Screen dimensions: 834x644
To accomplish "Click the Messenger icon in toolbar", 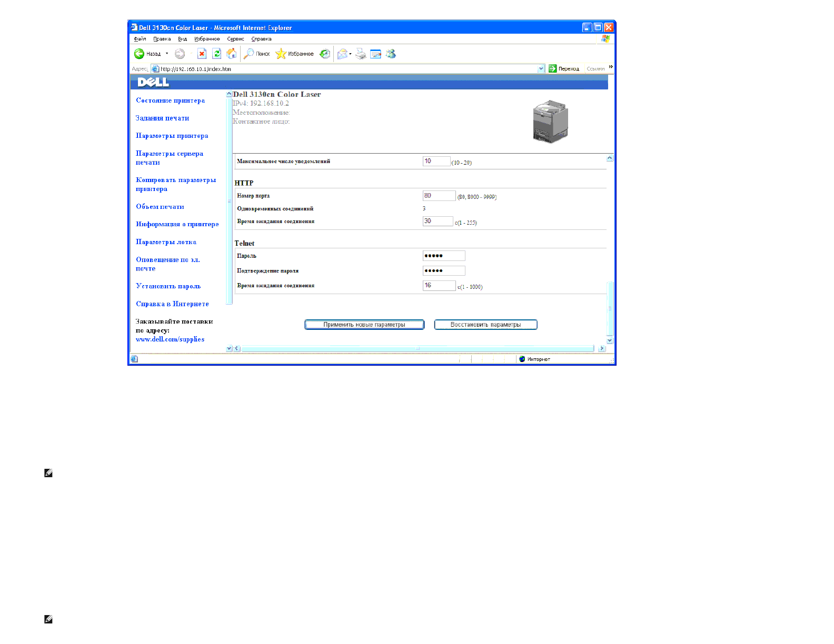I will (x=391, y=54).
